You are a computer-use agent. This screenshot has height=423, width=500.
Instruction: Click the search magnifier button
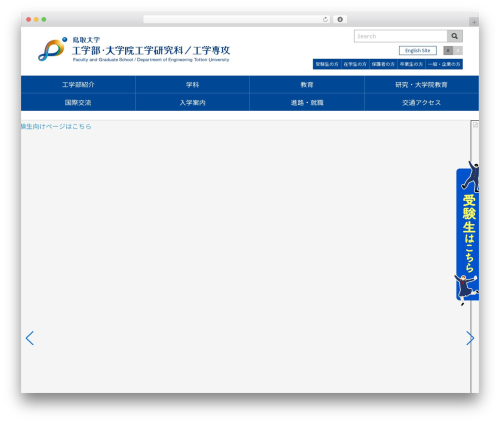point(455,36)
